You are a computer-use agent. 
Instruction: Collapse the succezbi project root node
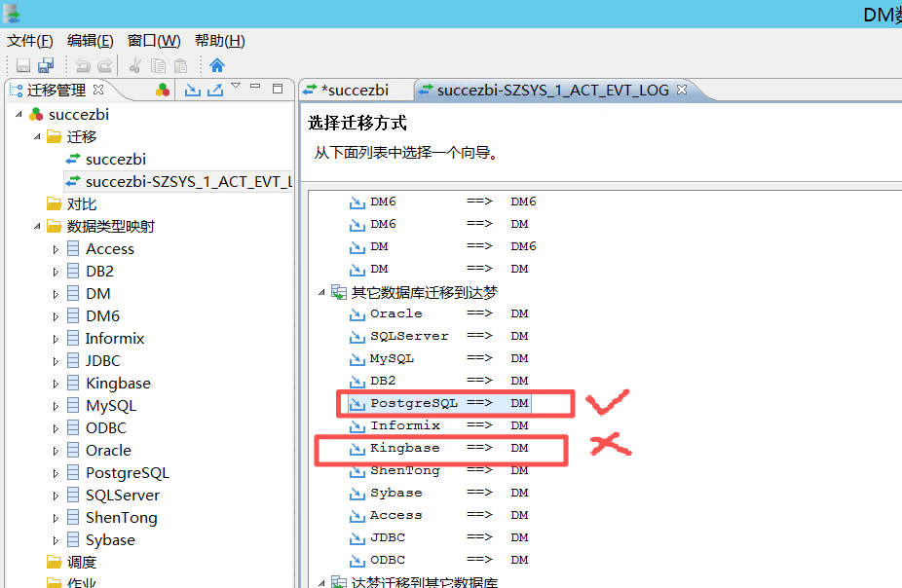click(x=19, y=114)
